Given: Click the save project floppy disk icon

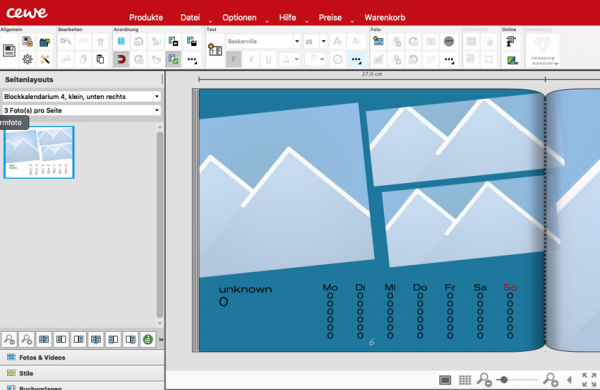Looking at the screenshot, I should [x=9, y=50].
